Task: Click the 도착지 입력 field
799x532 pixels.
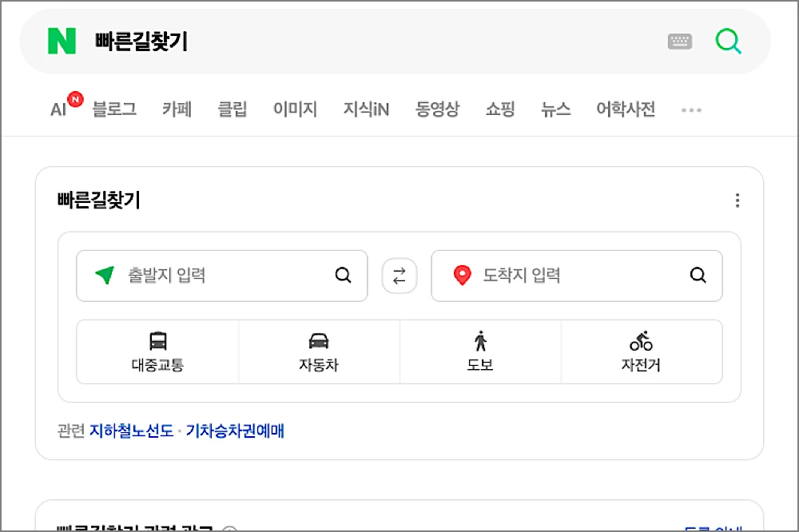Action: point(577,276)
